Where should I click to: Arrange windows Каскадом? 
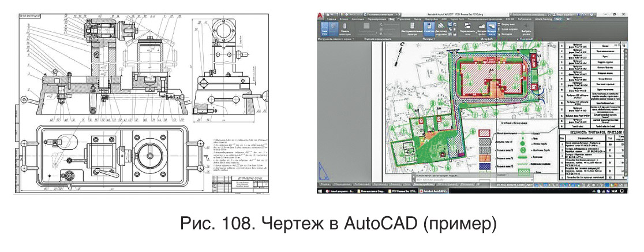506,34
